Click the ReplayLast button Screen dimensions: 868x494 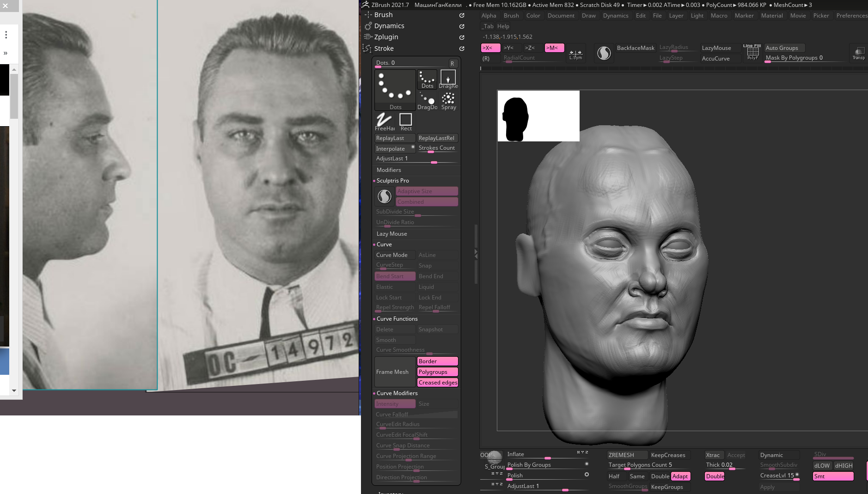click(x=394, y=138)
